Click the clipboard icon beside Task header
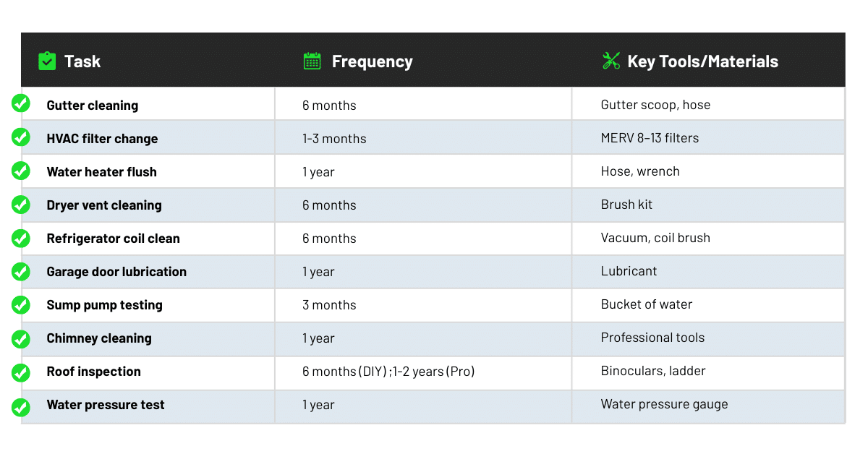The image size is (868, 454). click(x=47, y=61)
